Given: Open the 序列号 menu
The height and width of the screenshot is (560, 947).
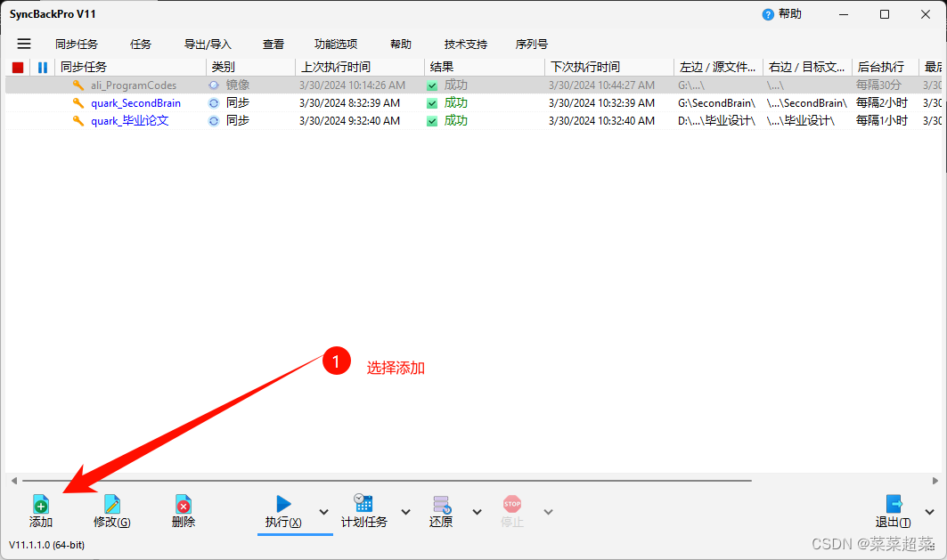Looking at the screenshot, I should pyautogui.click(x=532, y=44).
